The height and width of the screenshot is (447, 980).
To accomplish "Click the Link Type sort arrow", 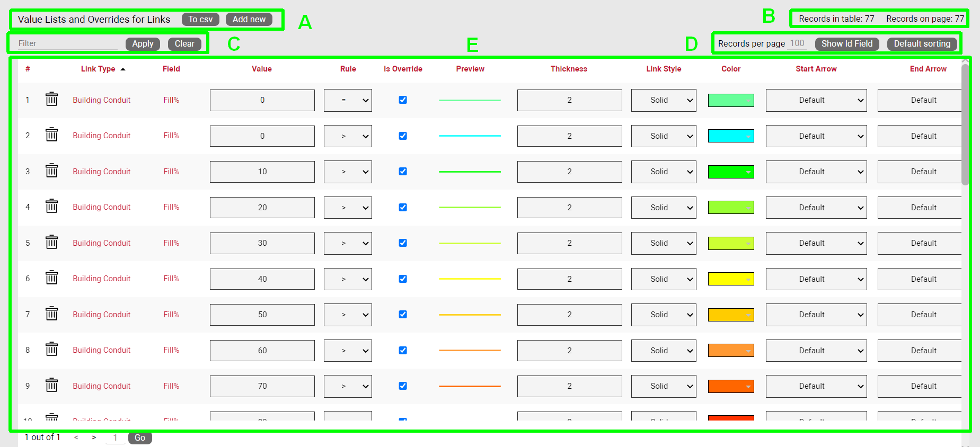I will 123,69.
